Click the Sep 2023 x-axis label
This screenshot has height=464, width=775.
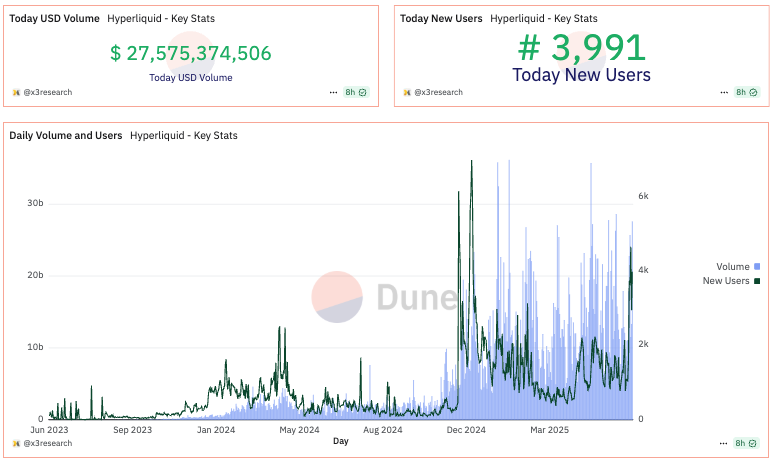[x=132, y=430]
